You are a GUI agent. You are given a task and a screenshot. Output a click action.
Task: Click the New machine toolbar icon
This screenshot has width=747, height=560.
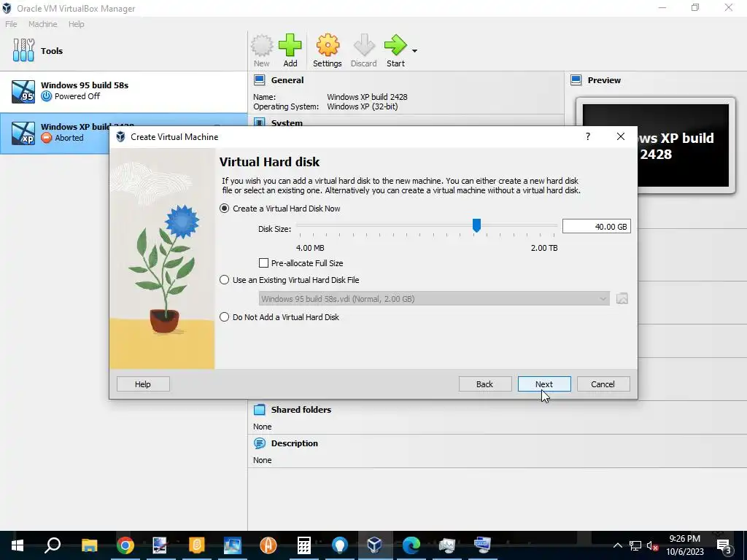click(x=262, y=50)
